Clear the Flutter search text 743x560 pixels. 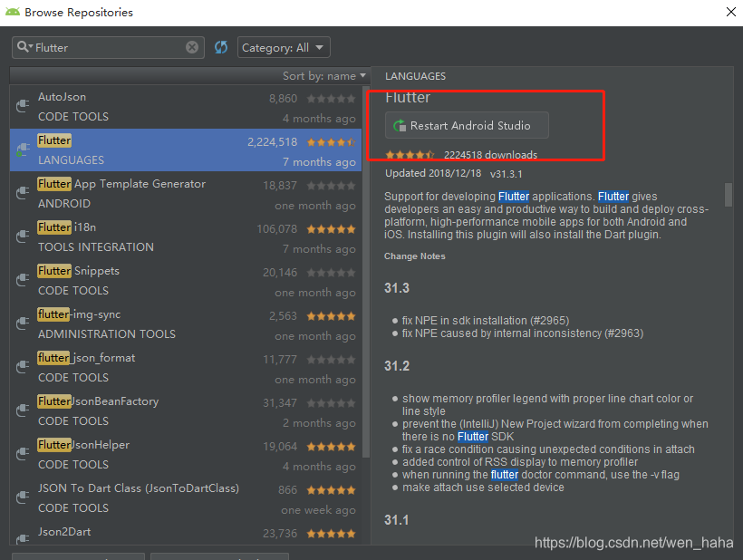coord(192,47)
